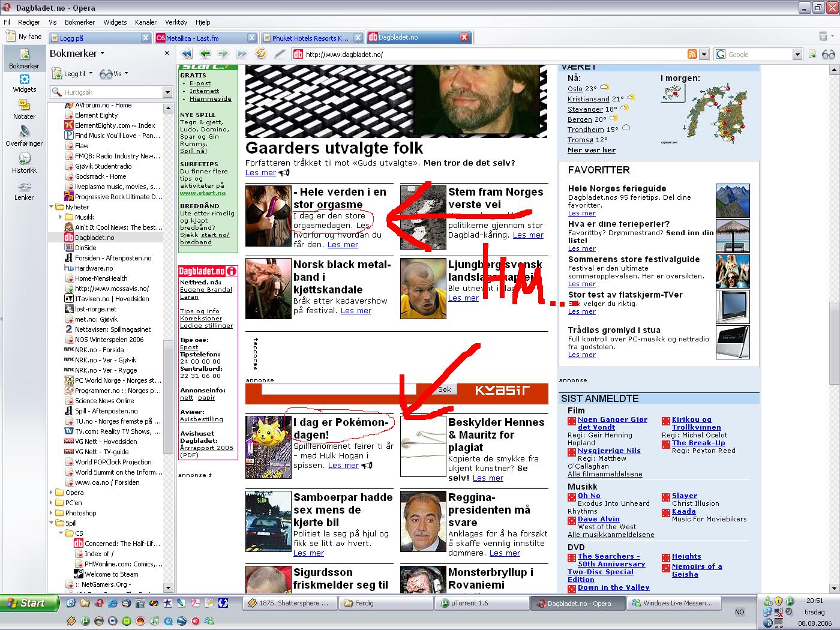Screen dimensions: 840x630
Task: Close the Dagbladet.no tab
Action: (x=464, y=37)
